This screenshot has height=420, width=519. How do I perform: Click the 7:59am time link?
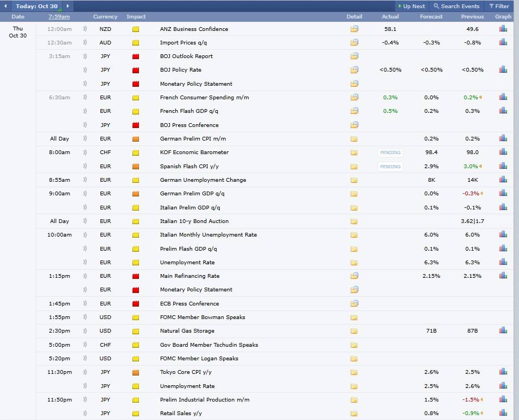[59, 17]
